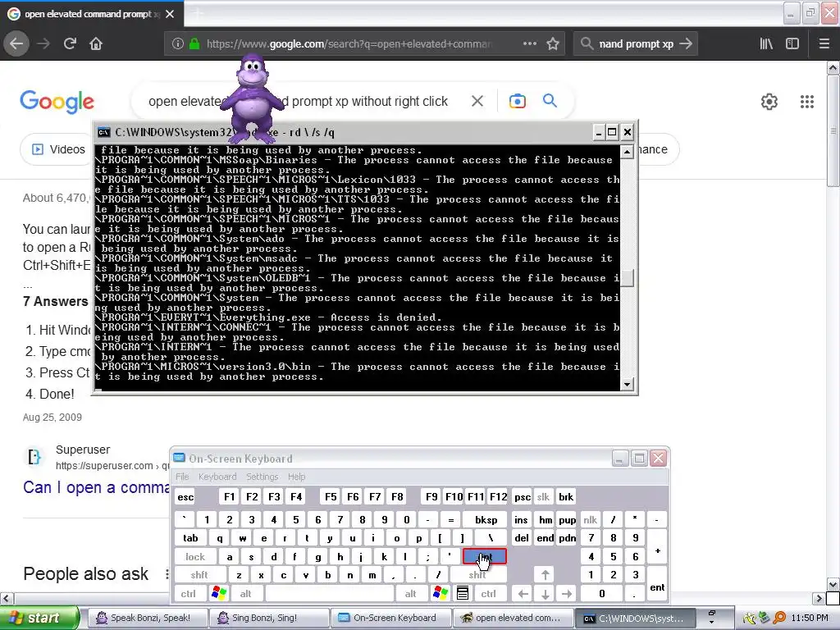Click the taskbar clock showing 11:50 PM
840x630 pixels.
810,618
